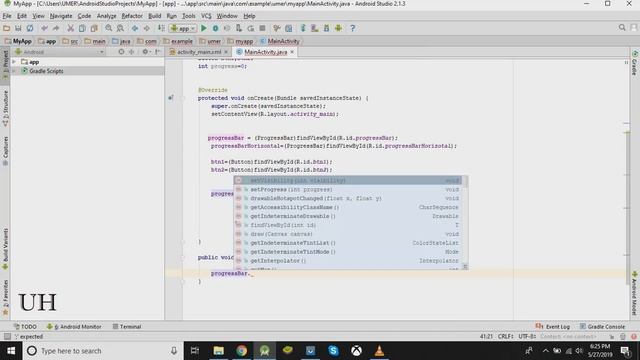Open the Build Variants side tab
This screenshot has width=640, height=360.
(x=5, y=249)
